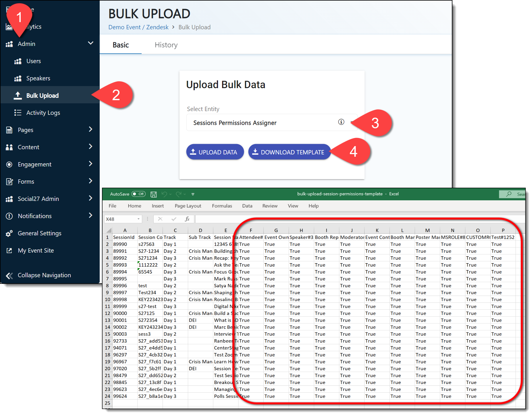The image size is (532, 415).
Task: Open Activity Logs from the sidebar
Action: coord(43,113)
